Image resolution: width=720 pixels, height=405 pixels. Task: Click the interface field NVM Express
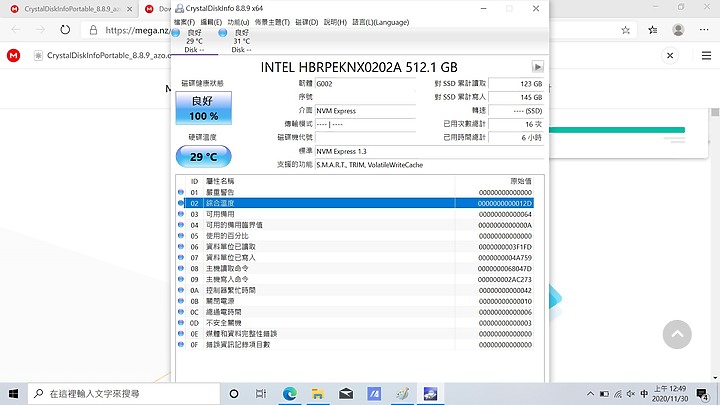[x=365, y=111]
